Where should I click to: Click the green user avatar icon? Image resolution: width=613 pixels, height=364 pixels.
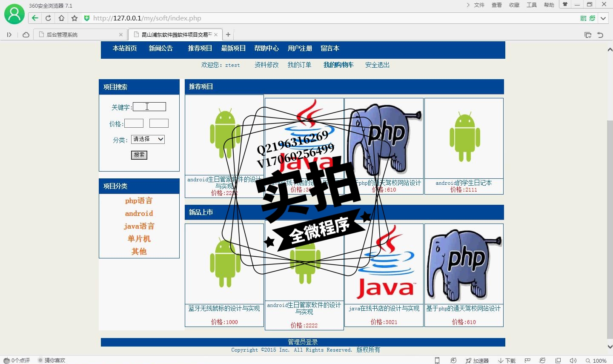coord(14,14)
